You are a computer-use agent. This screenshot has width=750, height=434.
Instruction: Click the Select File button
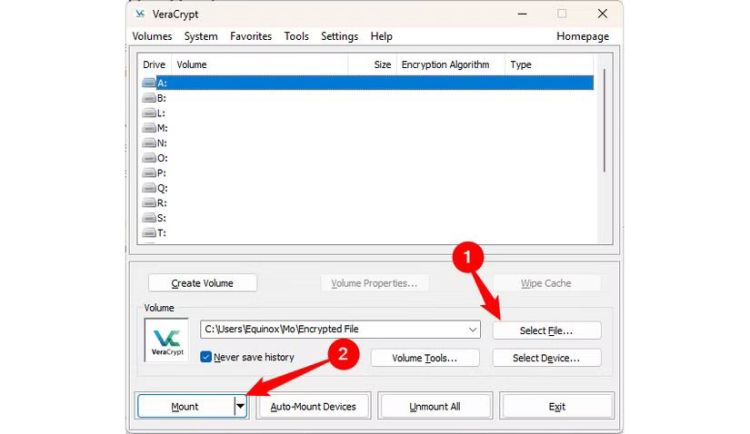[x=546, y=330]
